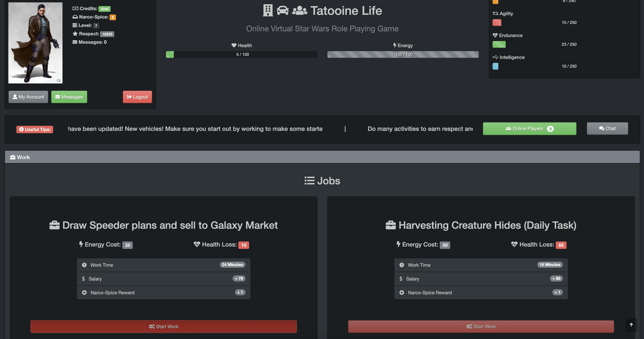
Task: Click the Messages envelope icon in stats
Action: pyautogui.click(x=75, y=42)
